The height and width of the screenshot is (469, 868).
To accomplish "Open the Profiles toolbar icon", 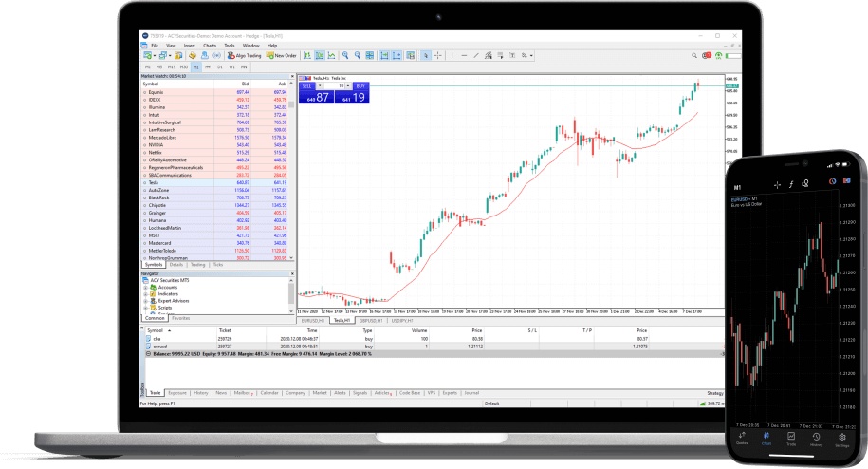I will coord(163,55).
